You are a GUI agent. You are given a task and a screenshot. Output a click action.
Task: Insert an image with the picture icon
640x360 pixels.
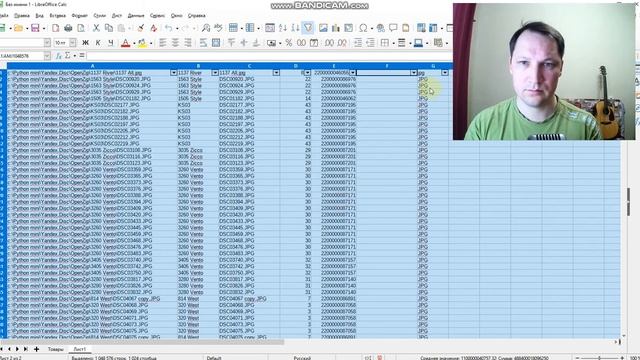pyautogui.click(x=323, y=28)
